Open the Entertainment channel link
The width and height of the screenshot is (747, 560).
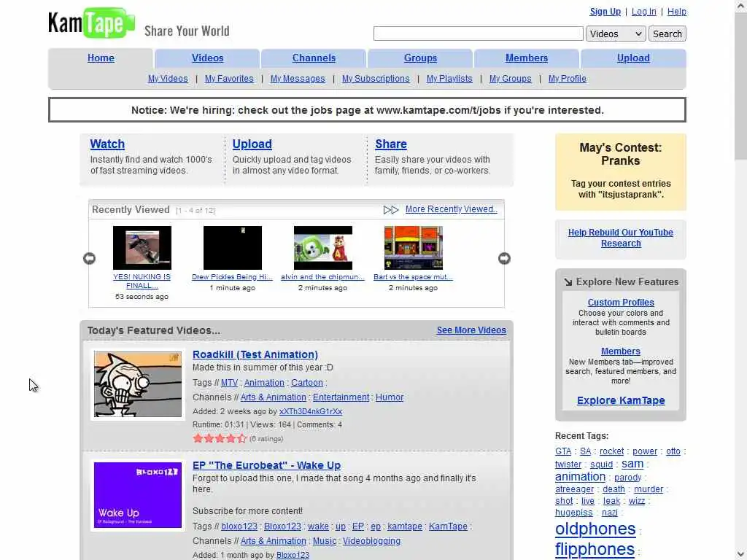pos(341,397)
